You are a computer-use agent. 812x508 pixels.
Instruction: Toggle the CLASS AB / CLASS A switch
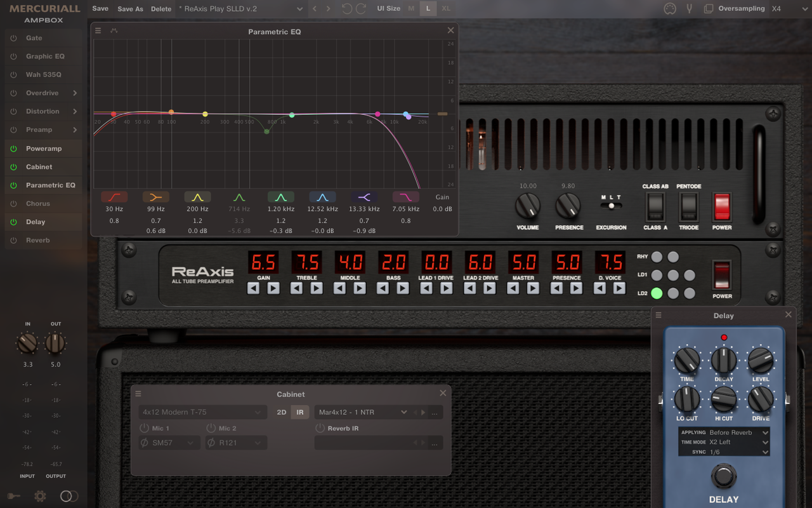655,206
